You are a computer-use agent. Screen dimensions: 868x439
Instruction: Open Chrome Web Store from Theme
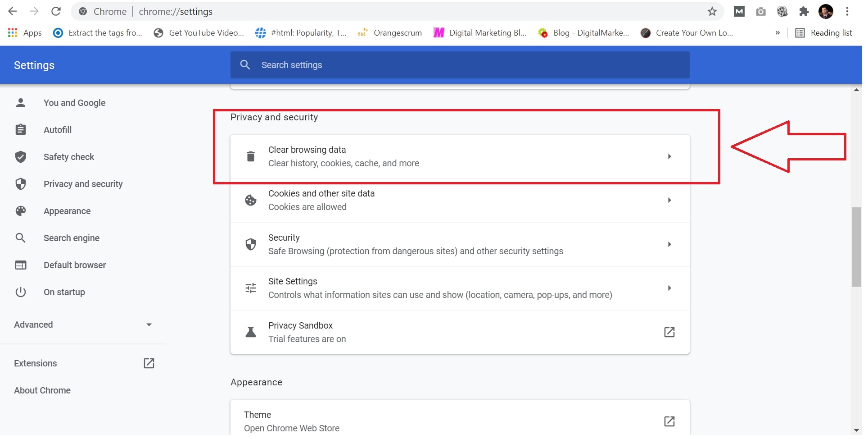click(669, 421)
